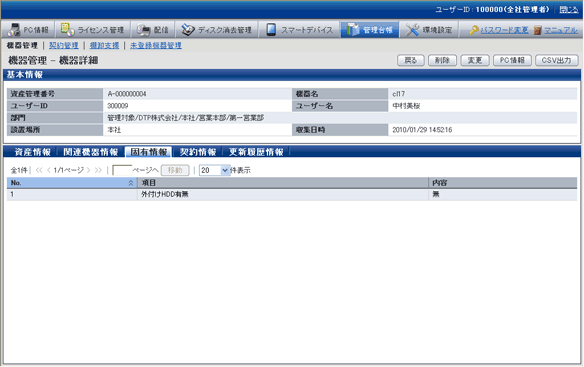Click the key icon for パスワード変更
This screenshot has width=584, height=367.
(474, 30)
